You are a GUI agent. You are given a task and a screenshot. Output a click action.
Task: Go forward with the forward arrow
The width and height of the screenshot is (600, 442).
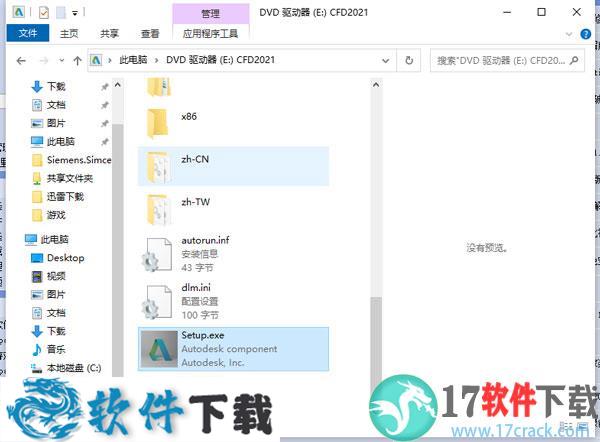(44, 60)
